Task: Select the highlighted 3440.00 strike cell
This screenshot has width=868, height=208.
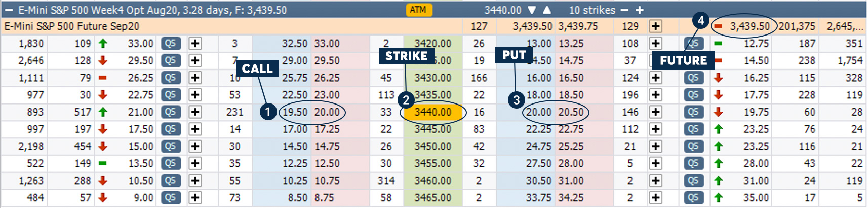Action: pos(433,112)
